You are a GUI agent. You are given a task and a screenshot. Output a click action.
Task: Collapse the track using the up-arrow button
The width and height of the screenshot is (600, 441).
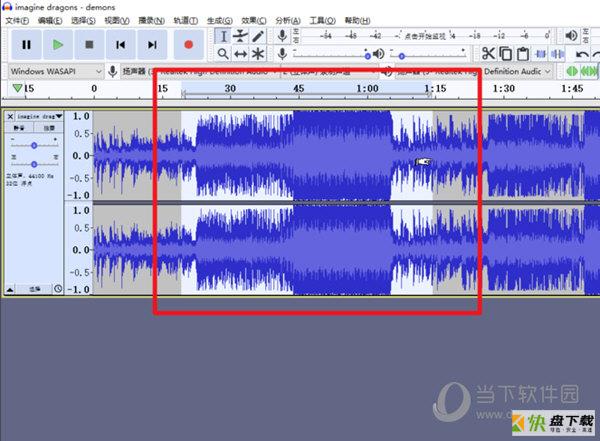click(10, 289)
